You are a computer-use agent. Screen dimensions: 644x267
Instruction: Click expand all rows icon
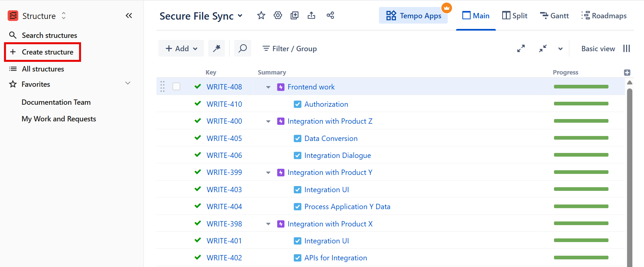521,49
